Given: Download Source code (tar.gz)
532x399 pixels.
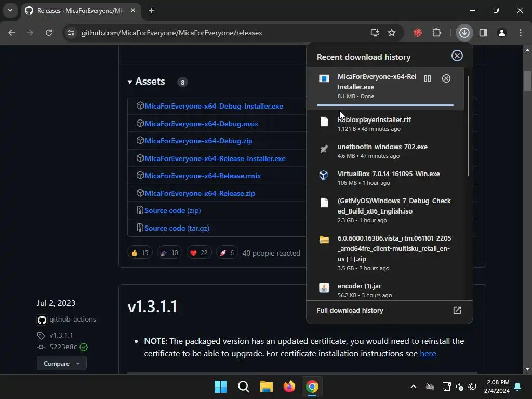Looking at the screenshot, I should click(x=177, y=228).
